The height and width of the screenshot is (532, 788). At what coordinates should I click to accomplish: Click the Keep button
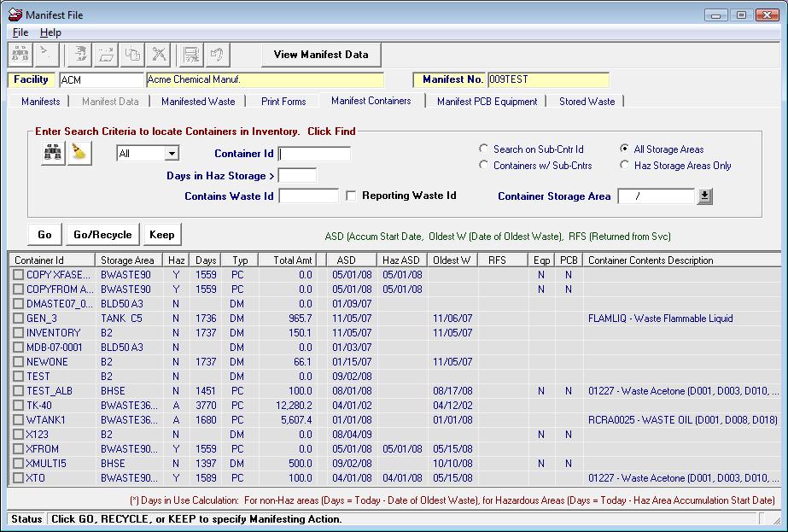click(x=162, y=234)
